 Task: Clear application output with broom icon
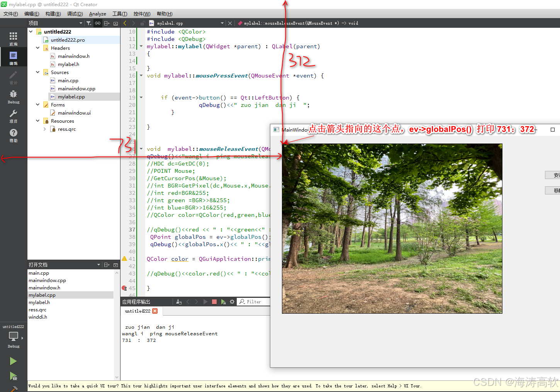pyautogui.click(x=178, y=302)
